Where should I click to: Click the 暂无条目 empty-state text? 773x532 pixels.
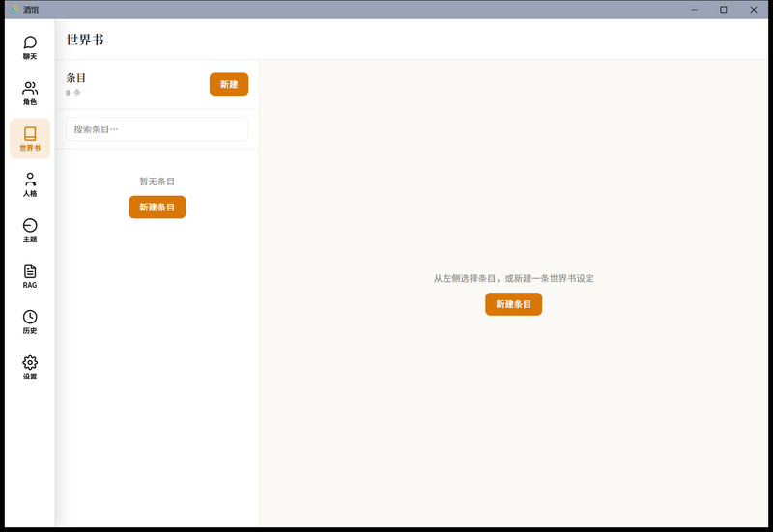157,182
